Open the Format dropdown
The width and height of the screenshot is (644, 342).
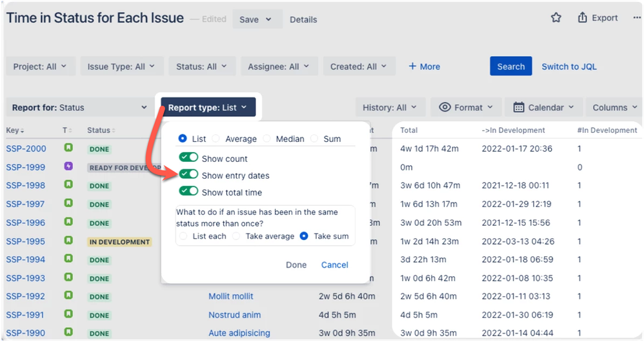point(466,108)
